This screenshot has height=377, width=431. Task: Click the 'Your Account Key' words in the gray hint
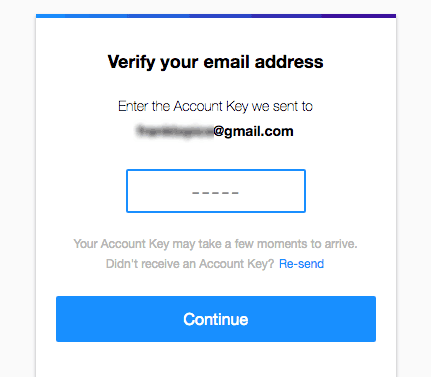tap(121, 244)
